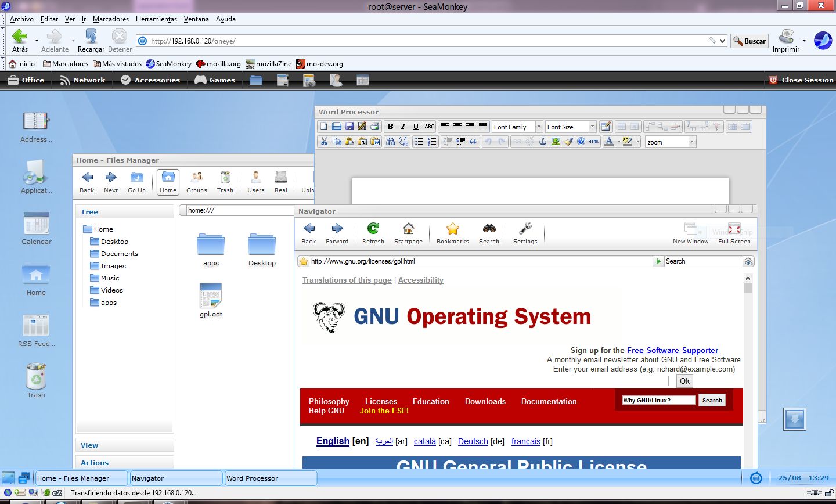Open the Marcadores menu in SeaMonkey

pyautogui.click(x=110, y=19)
